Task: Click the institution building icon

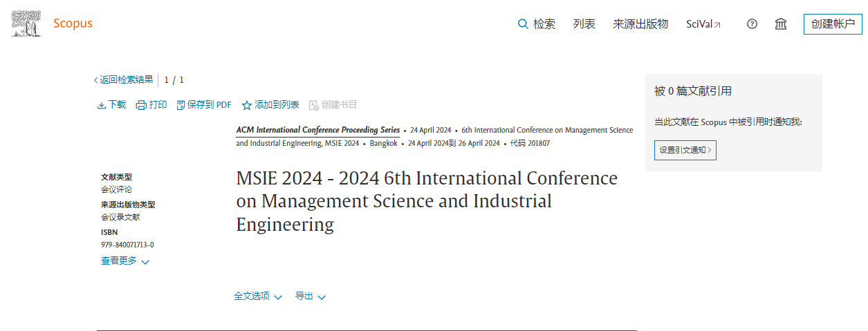Action: [781, 24]
